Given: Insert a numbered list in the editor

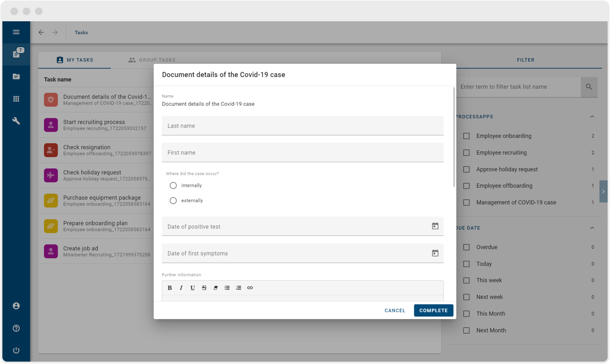Looking at the screenshot, I should tap(238, 288).
